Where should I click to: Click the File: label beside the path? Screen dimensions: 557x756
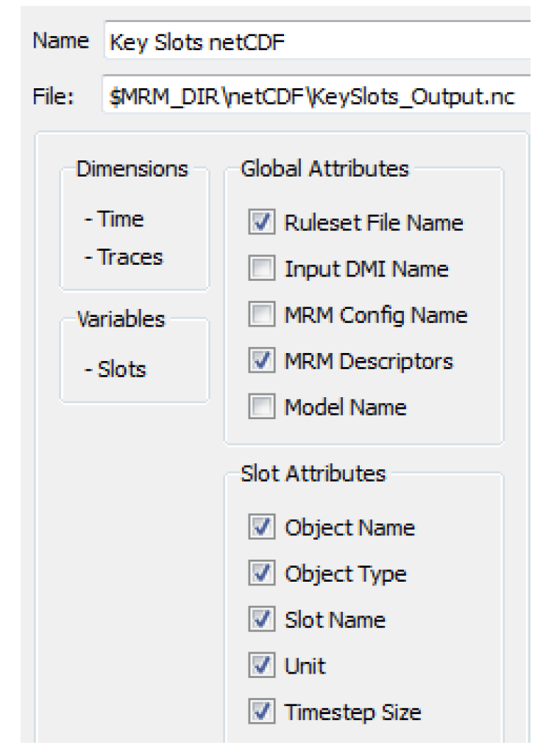[52, 98]
